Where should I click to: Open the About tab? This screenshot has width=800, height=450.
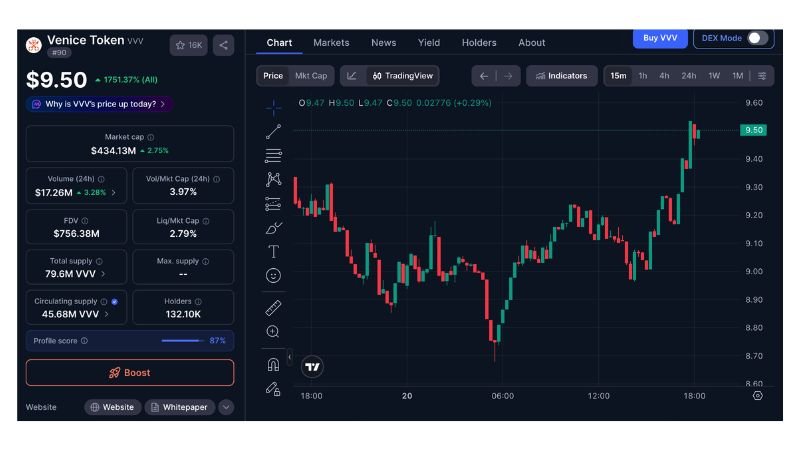tap(532, 43)
